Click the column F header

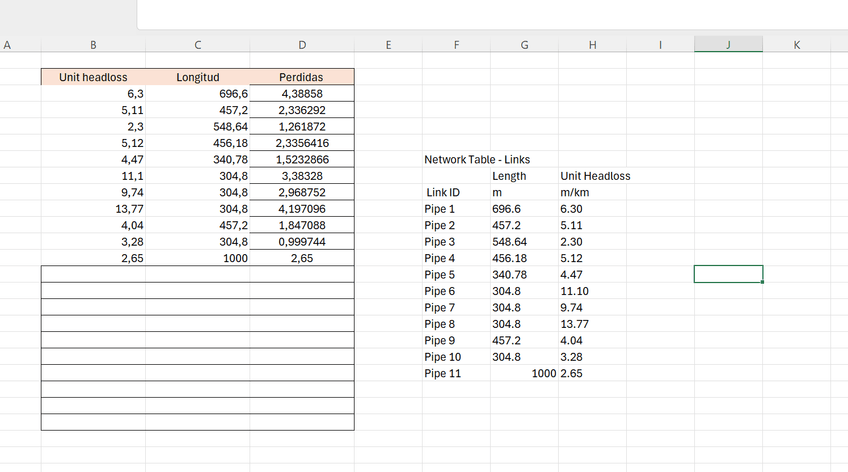[x=456, y=44]
